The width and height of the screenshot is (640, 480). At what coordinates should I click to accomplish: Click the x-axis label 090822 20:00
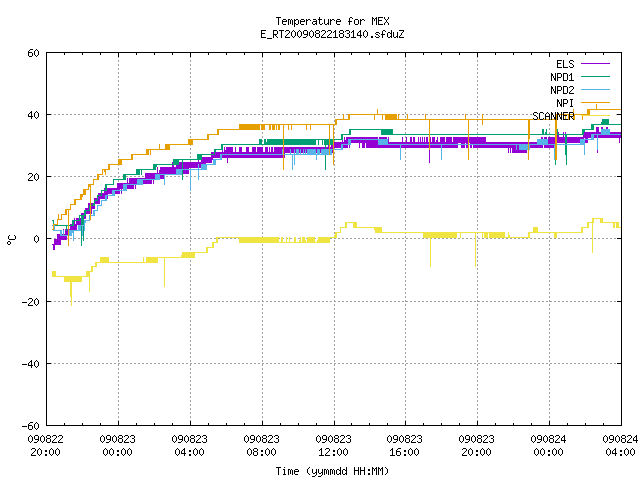point(46,446)
